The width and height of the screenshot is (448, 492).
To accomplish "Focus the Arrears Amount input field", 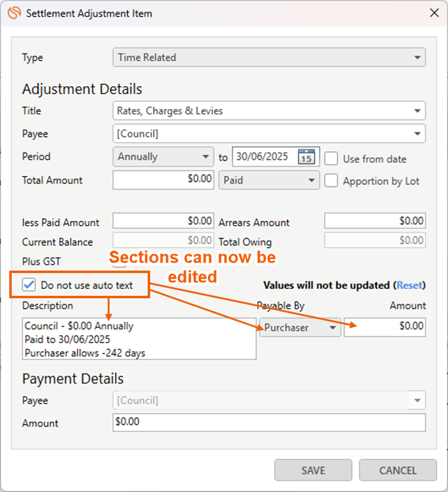I will click(x=375, y=221).
